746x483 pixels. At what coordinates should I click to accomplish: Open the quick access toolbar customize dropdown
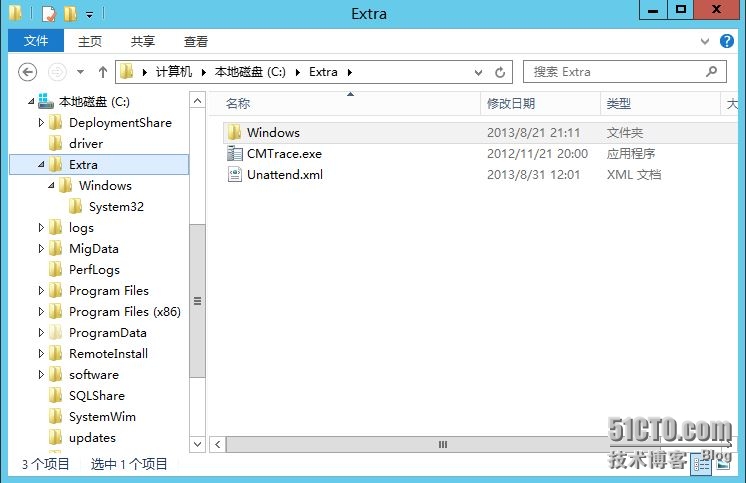pyautogui.click(x=89, y=15)
